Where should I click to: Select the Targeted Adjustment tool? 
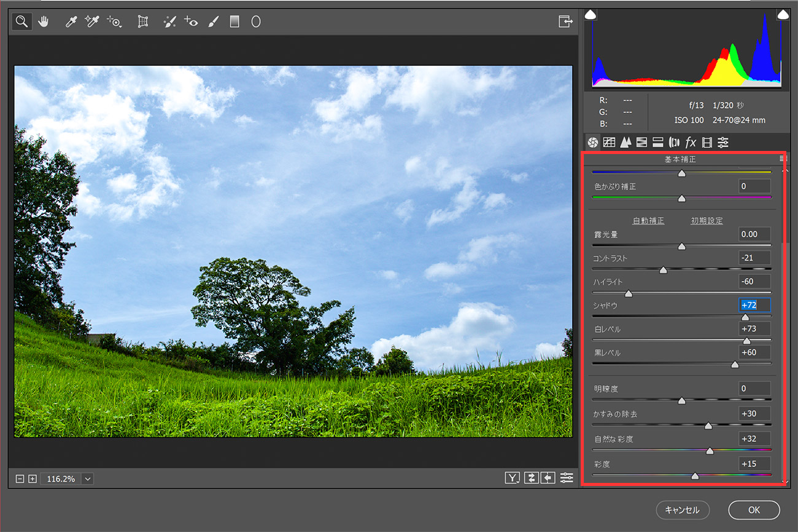(114, 21)
